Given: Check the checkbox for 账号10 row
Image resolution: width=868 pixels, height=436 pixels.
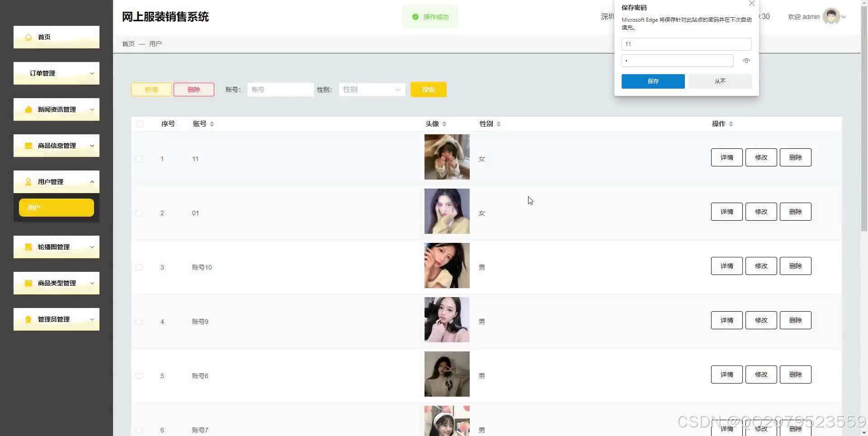Looking at the screenshot, I should (x=139, y=267).
